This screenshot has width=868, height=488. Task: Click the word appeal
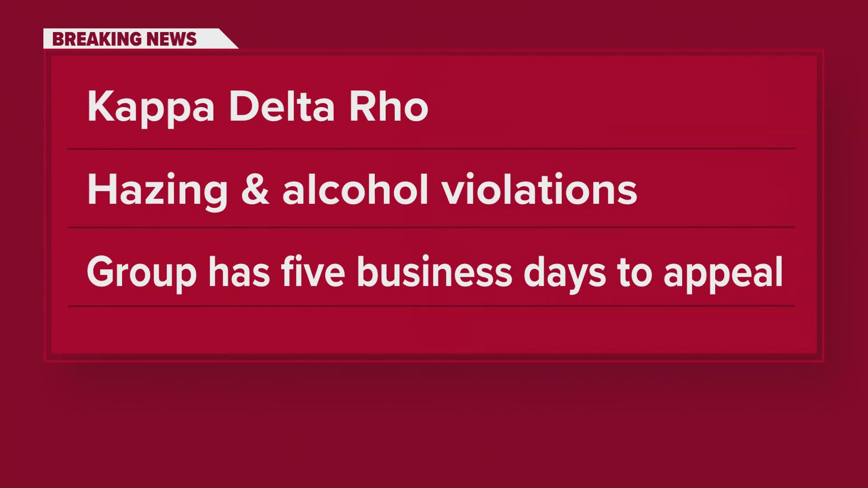click(722, 272)
